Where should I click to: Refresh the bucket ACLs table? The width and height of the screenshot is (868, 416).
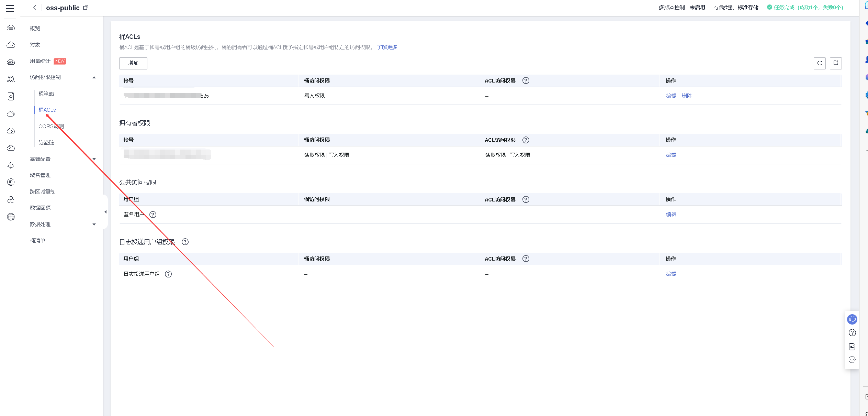click(x=820, y=63)
